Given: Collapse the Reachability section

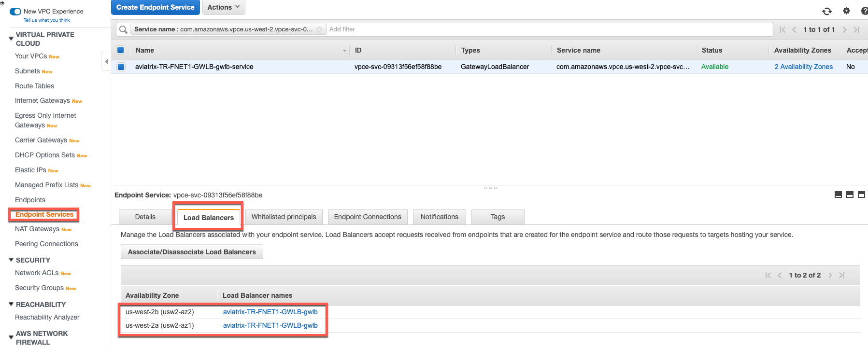Looking at the screenshot, I should click(11, 304).
